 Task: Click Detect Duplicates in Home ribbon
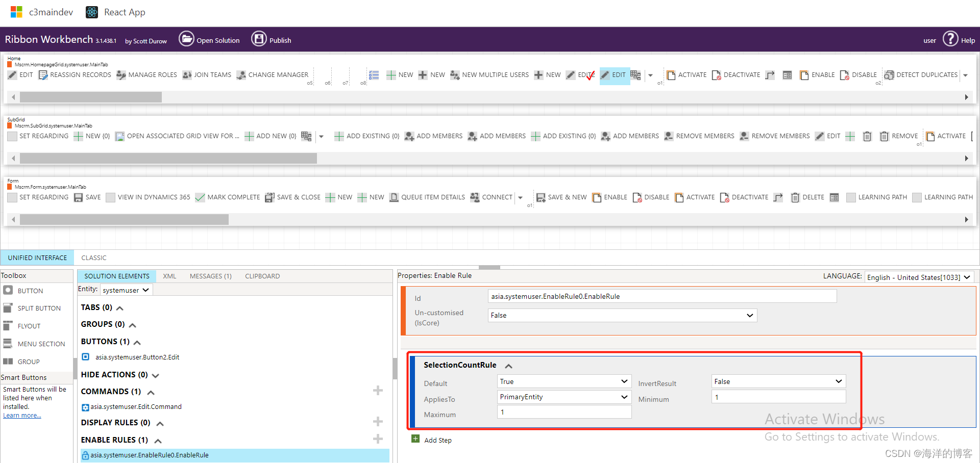(x=921, y=75)
